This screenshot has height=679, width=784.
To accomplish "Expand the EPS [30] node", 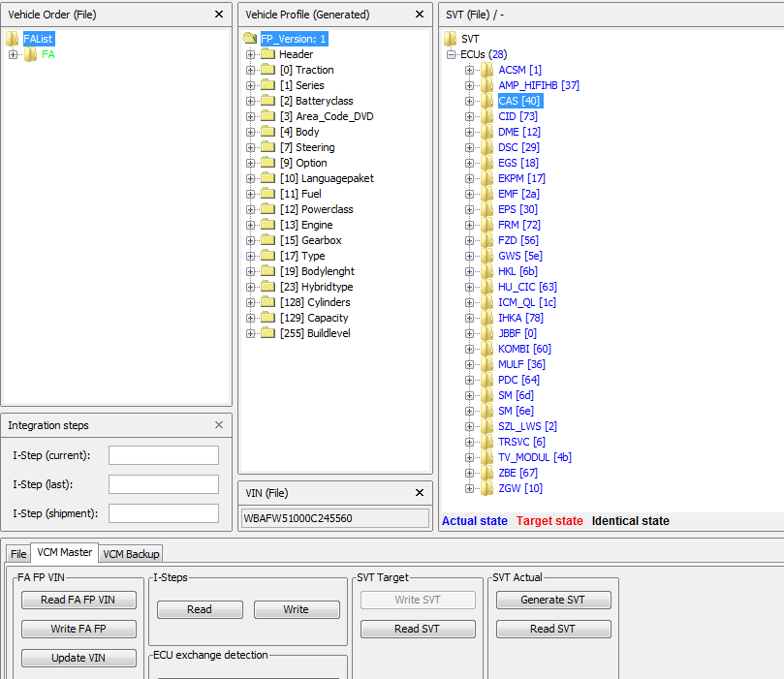I will click(x=469, y=209).
